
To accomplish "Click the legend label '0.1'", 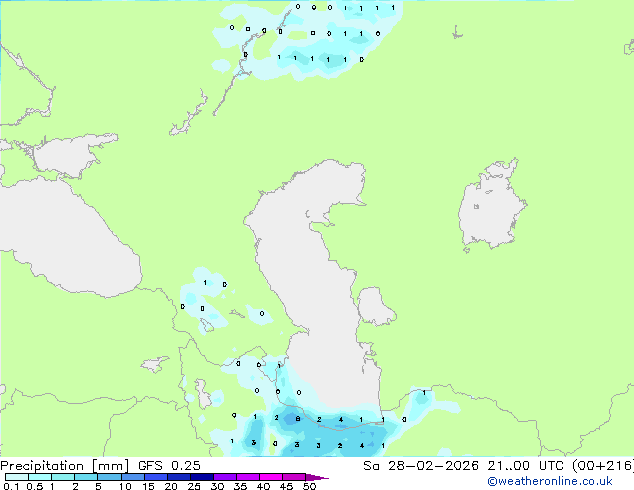I will pyautogui.click(x=11, y=486).
